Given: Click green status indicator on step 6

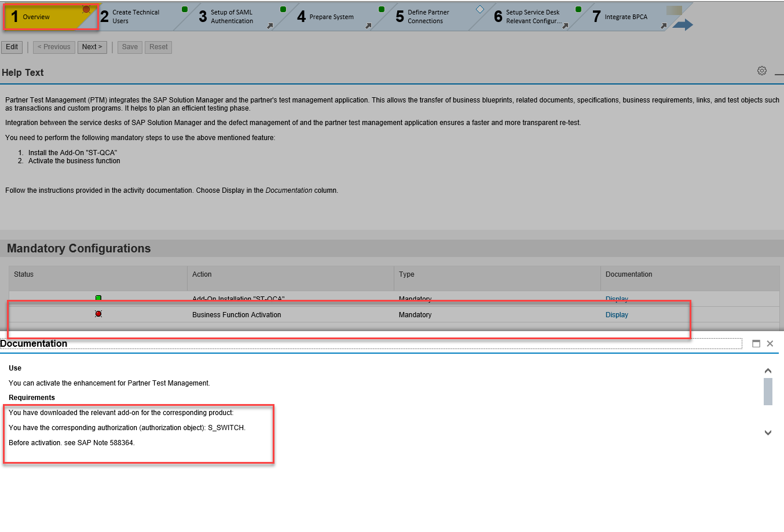Looking at the screenshot, I should coord(578,9).
